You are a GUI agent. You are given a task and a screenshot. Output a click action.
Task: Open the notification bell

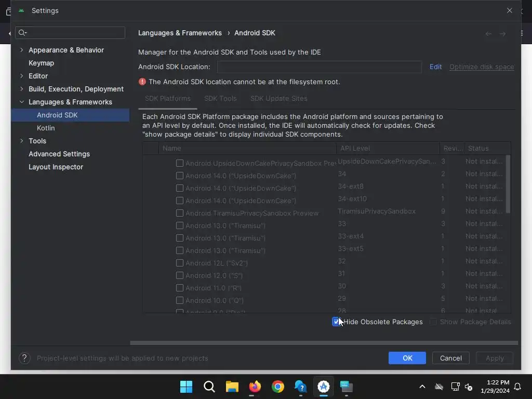(517, 387)
